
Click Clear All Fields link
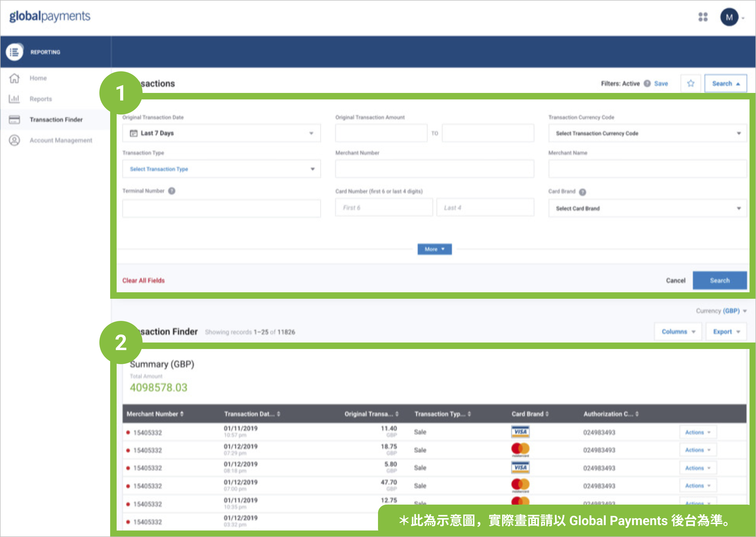tap(143, 280)
